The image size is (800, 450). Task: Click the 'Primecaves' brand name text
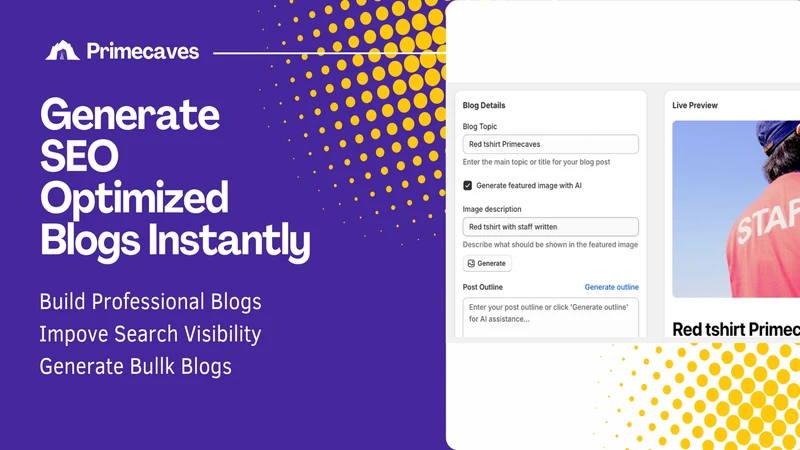click(143, 51)
